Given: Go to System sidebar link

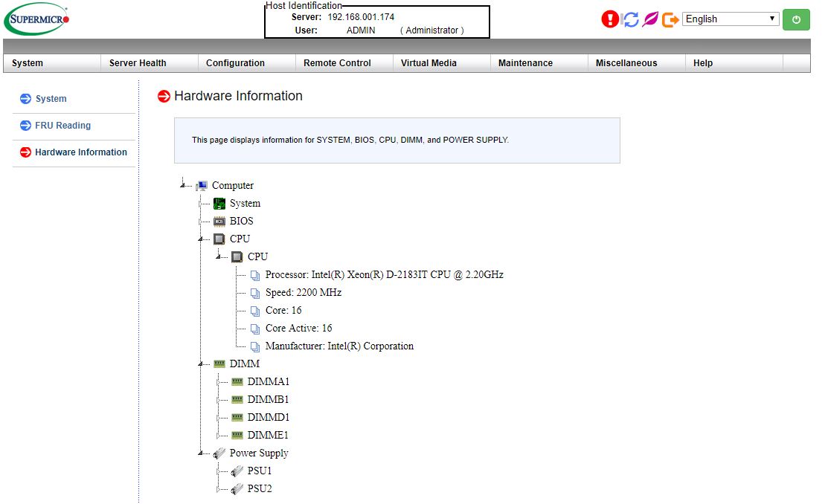Looking at the screenshot, I should coord(51,99).
